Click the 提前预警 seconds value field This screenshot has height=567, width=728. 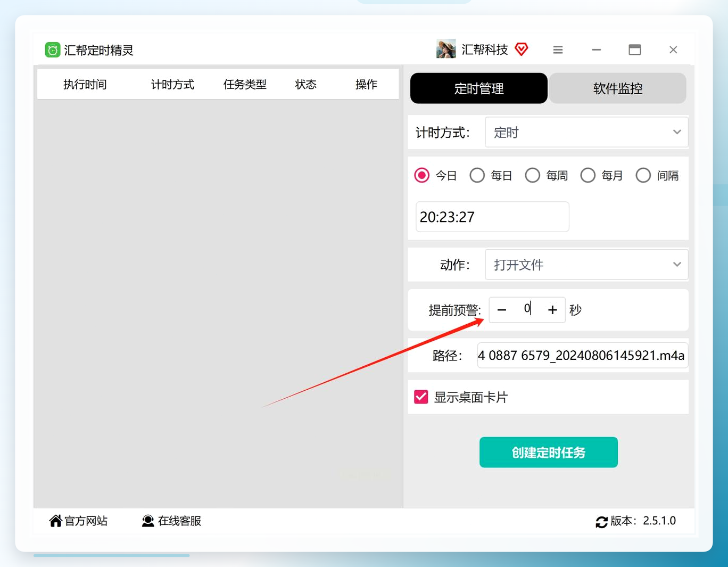pyautogui.click(x=527, y=309)
